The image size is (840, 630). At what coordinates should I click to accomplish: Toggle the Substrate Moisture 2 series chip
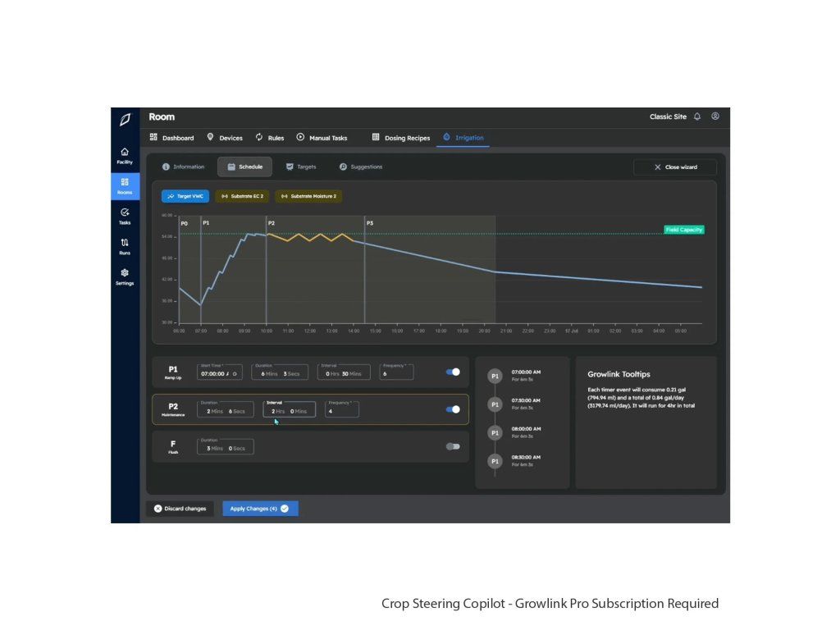tap(308, 196)
